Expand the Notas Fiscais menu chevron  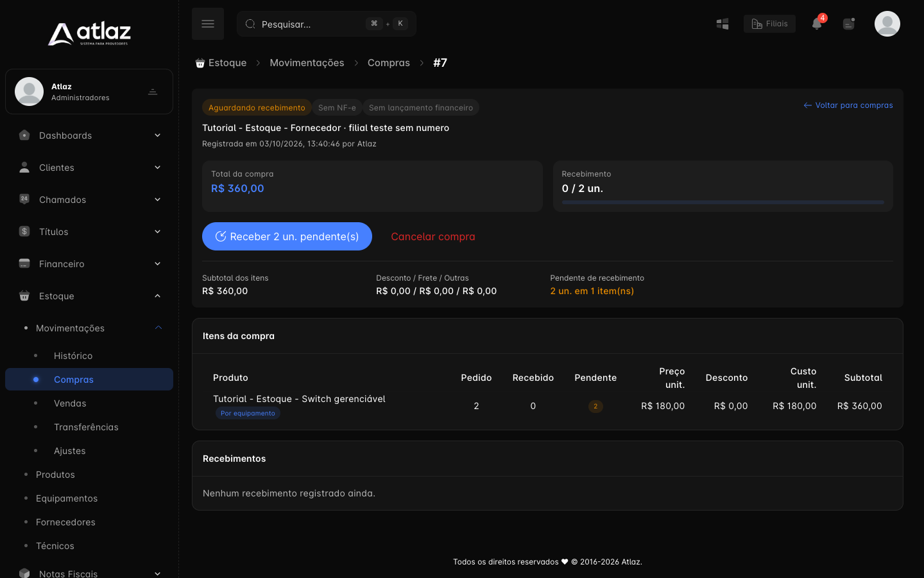pos(158,573)
